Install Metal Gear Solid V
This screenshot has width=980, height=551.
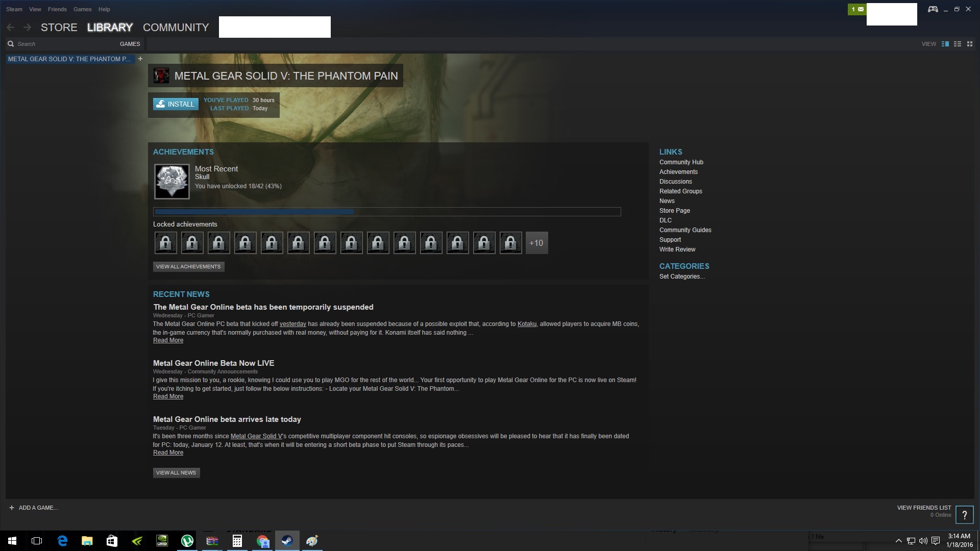tap(176, 104)
